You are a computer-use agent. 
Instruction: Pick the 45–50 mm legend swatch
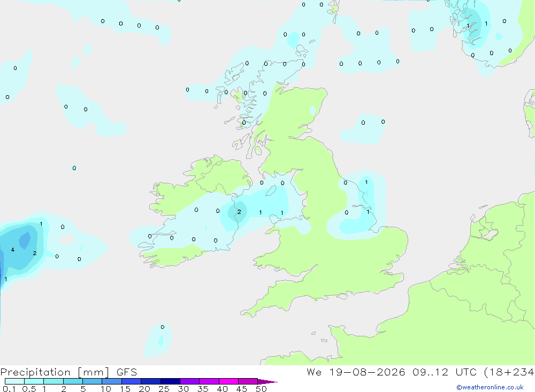click(x=248, y=381)
